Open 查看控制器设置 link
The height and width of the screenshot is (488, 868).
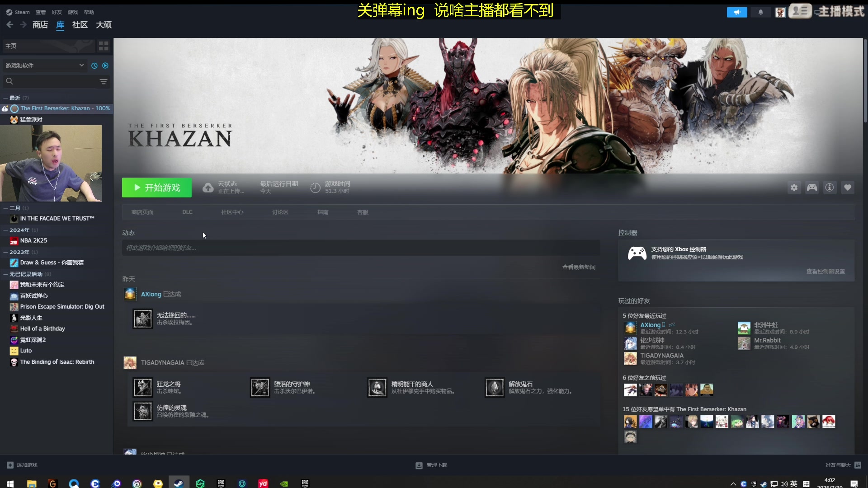826,272
